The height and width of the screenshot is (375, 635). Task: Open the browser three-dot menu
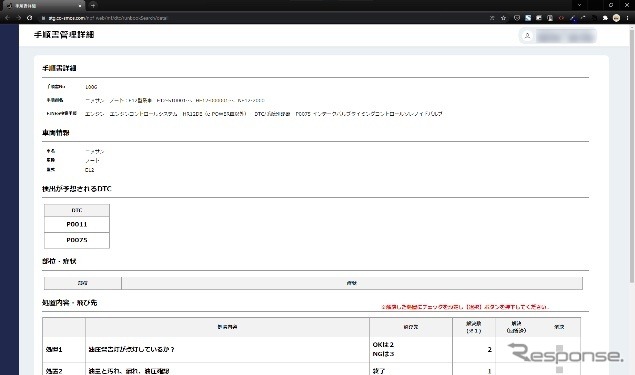coord(628,18)
